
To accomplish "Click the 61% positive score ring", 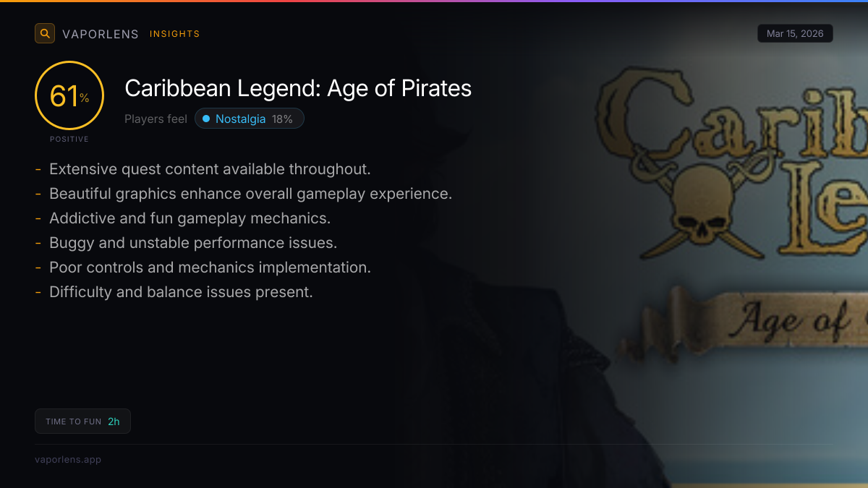I will click(69, 96).
